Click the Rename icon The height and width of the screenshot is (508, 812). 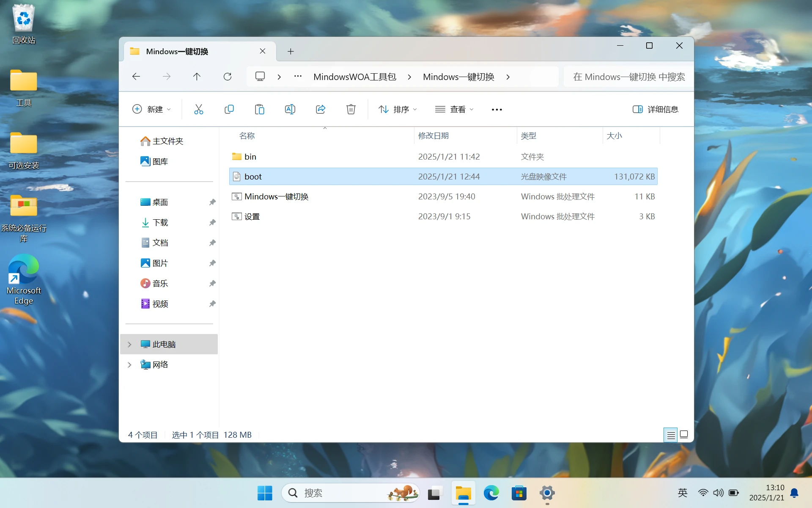point(290,109)
